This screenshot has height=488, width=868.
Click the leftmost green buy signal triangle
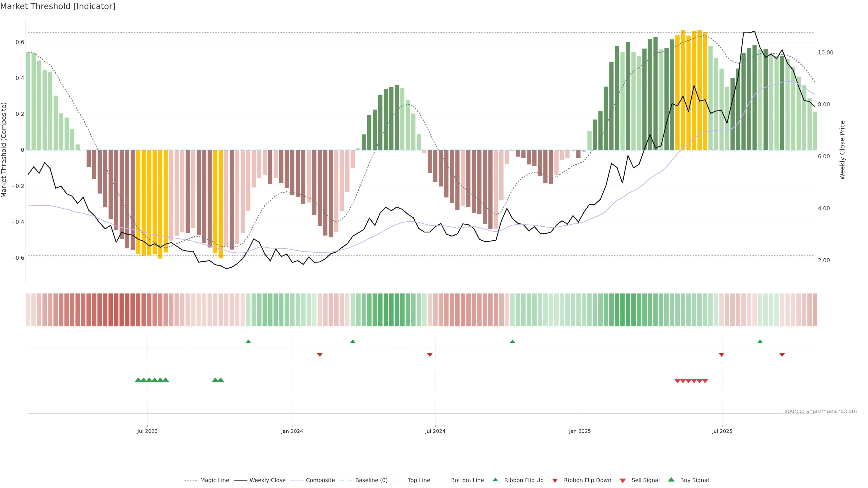138,380
